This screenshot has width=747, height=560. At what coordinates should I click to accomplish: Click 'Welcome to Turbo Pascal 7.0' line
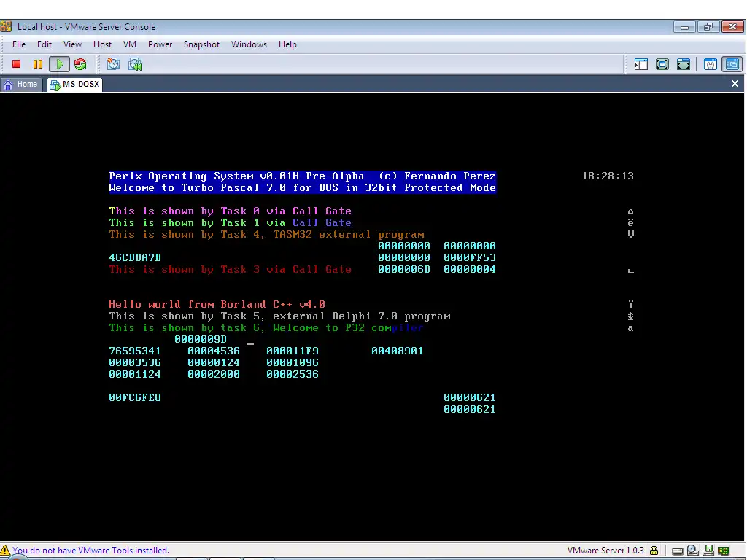click(303, 187)
